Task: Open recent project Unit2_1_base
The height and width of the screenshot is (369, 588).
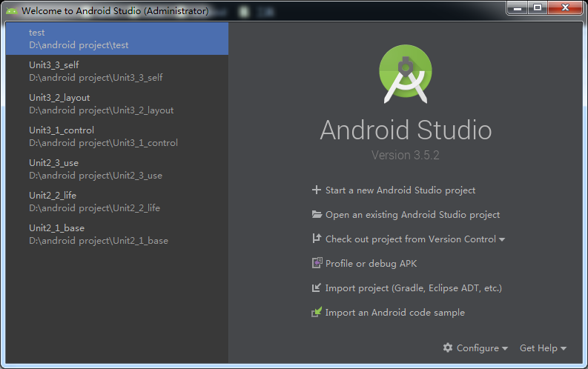Action: coord(117,234)
